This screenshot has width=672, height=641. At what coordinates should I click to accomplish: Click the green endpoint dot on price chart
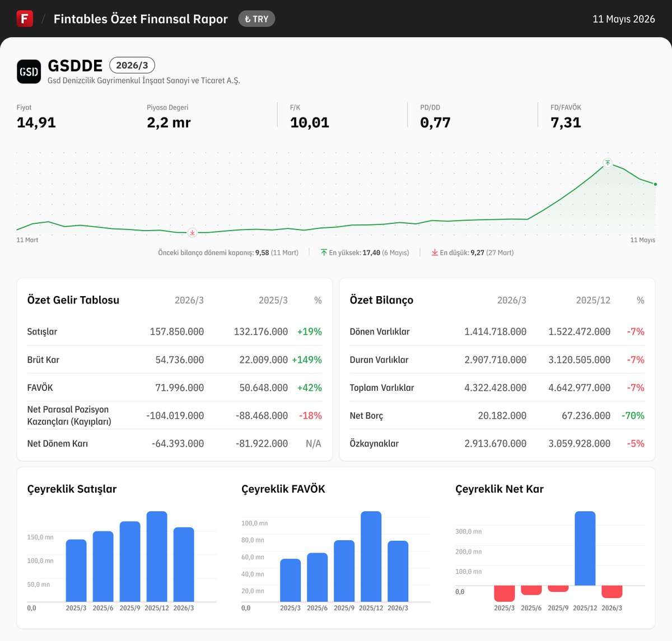655,184
